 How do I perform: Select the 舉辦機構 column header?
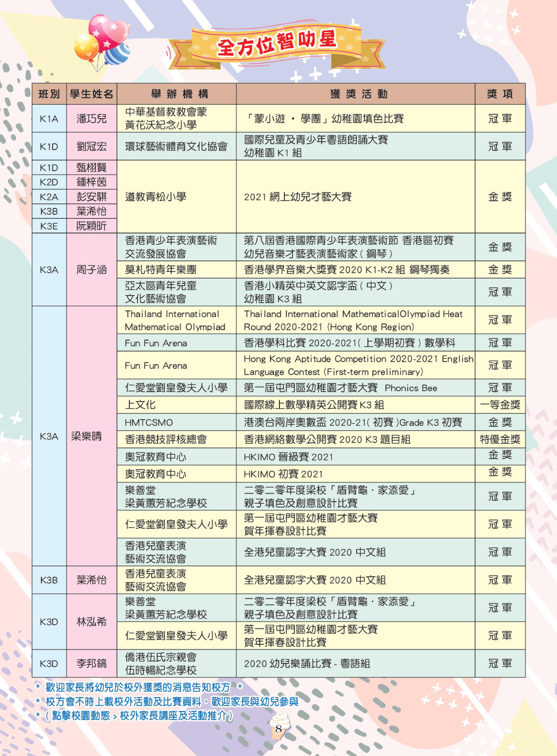coord(177,94)
